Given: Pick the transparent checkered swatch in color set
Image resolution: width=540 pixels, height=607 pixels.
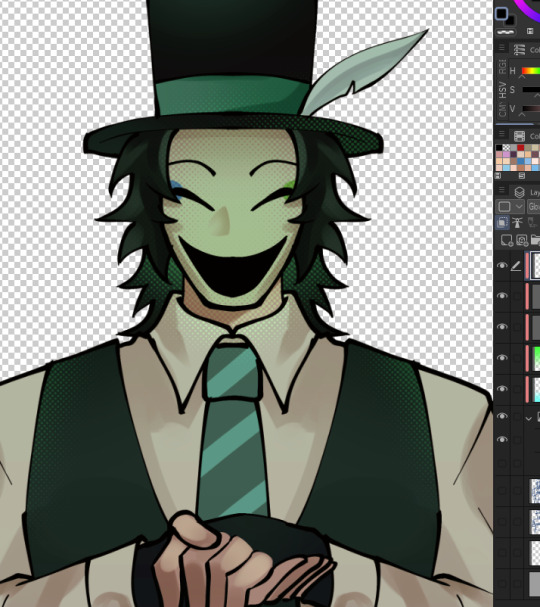Looking at the screenshot, I should [506, 147].
